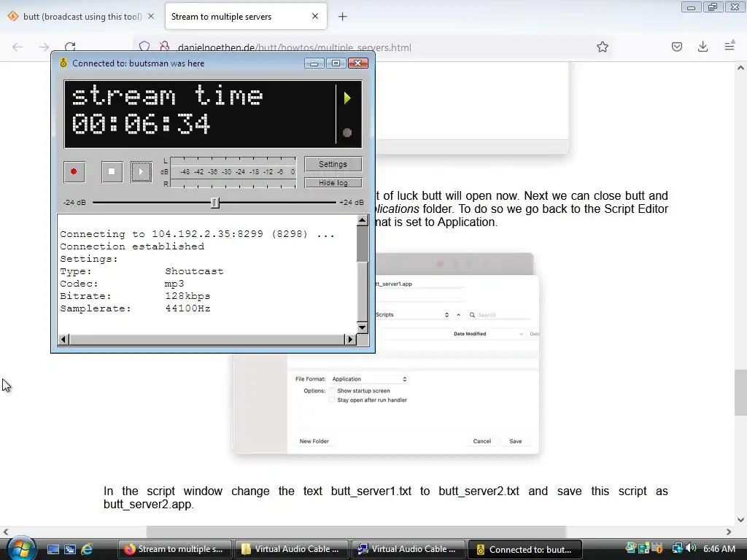Click the network tray icon
This screenshot has width=747, height=560.
(x=677, y=548)
